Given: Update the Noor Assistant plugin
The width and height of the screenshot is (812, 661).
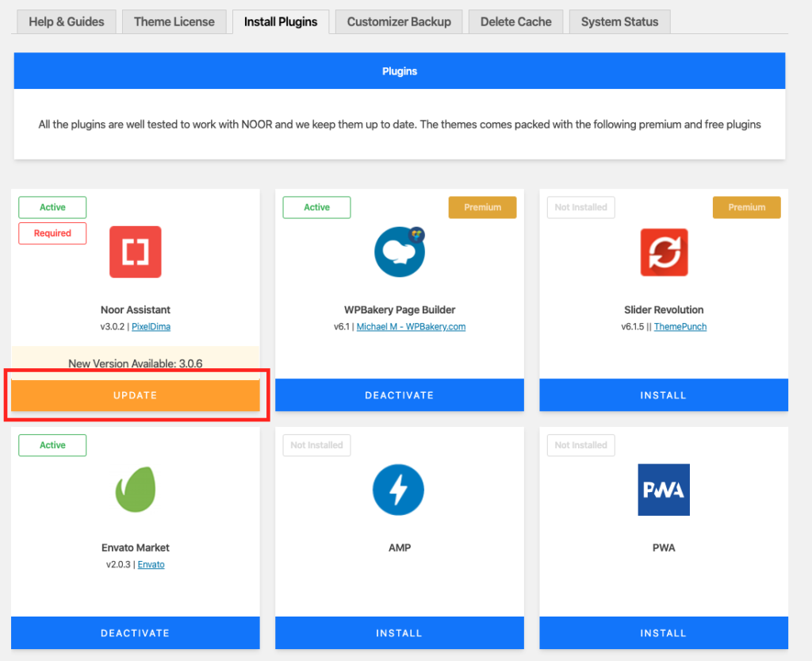Looking at the screenshot, I should click(135, 395).
